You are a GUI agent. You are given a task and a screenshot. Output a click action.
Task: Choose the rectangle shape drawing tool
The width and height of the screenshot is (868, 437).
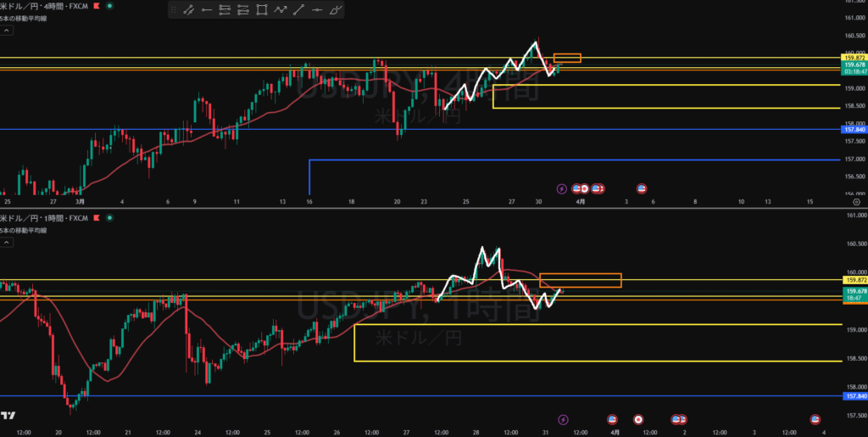point(262,11)
